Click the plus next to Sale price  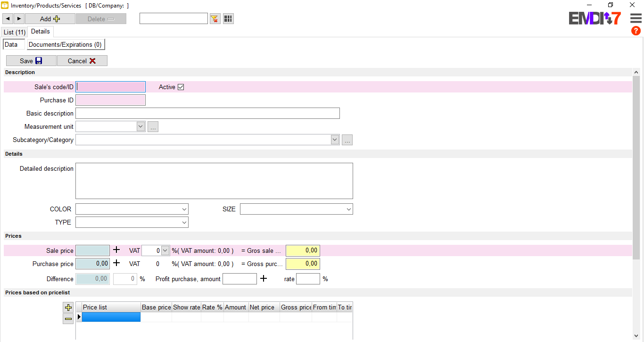(x=116, y=250)
